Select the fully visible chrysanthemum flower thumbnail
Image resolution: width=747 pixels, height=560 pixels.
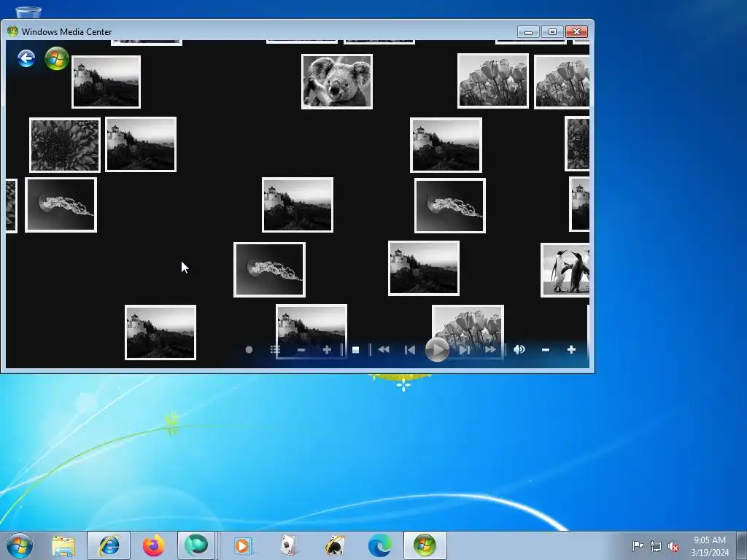click(x=65, y=145)
